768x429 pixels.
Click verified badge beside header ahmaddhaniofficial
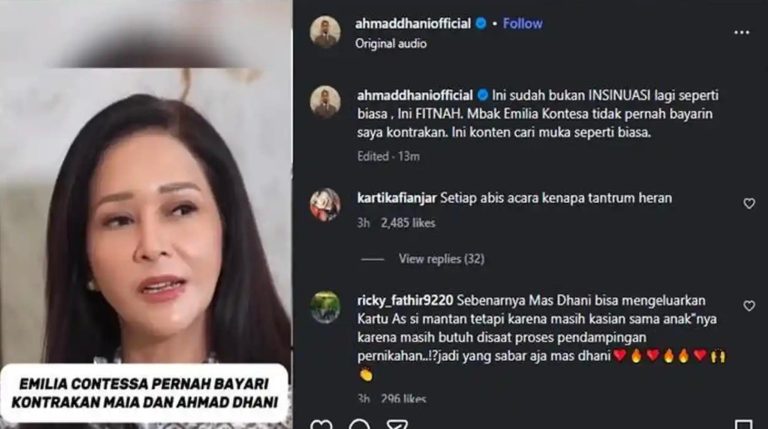pos(481,23)
